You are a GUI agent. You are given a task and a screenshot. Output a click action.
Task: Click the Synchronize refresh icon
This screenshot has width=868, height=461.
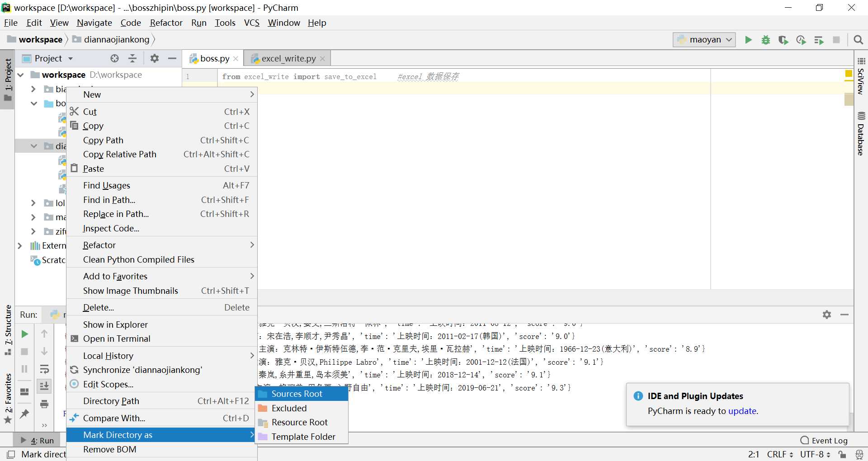(x=75, y=370)
